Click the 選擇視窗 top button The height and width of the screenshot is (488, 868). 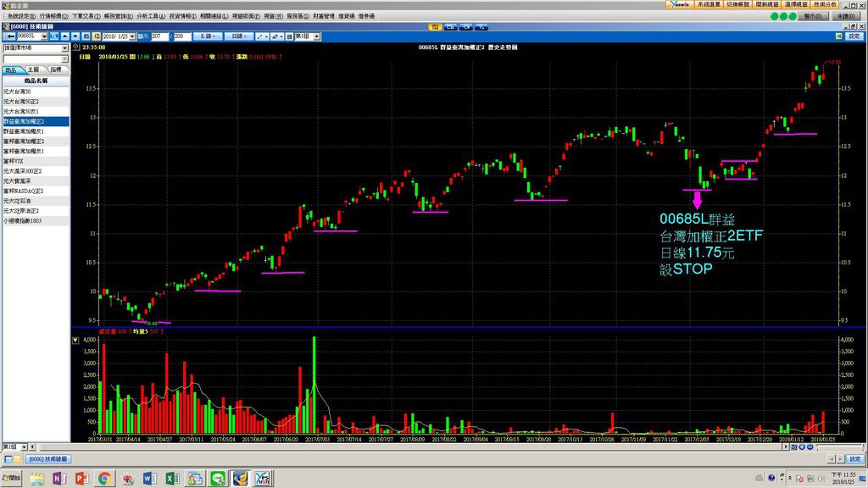pyautogui.click(x=796, y=4)
